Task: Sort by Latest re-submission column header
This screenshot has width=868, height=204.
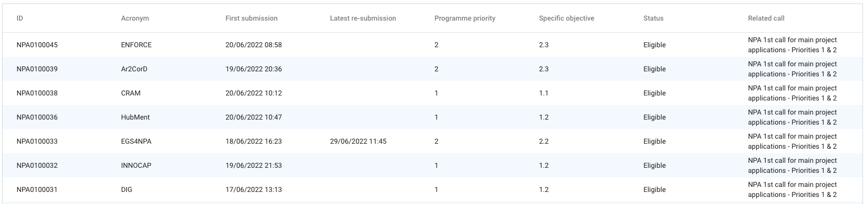Action: (x=363, y=18)
